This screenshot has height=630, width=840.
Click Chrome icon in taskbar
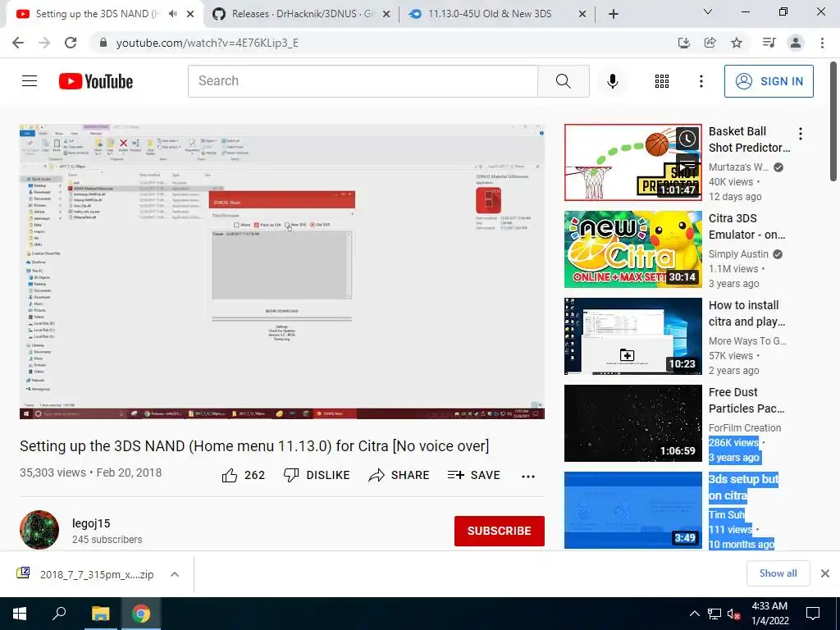(141, 614)
